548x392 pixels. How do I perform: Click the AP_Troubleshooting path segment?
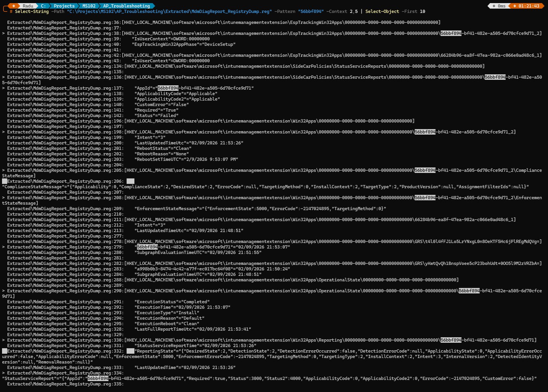click(x=126, y=6)
